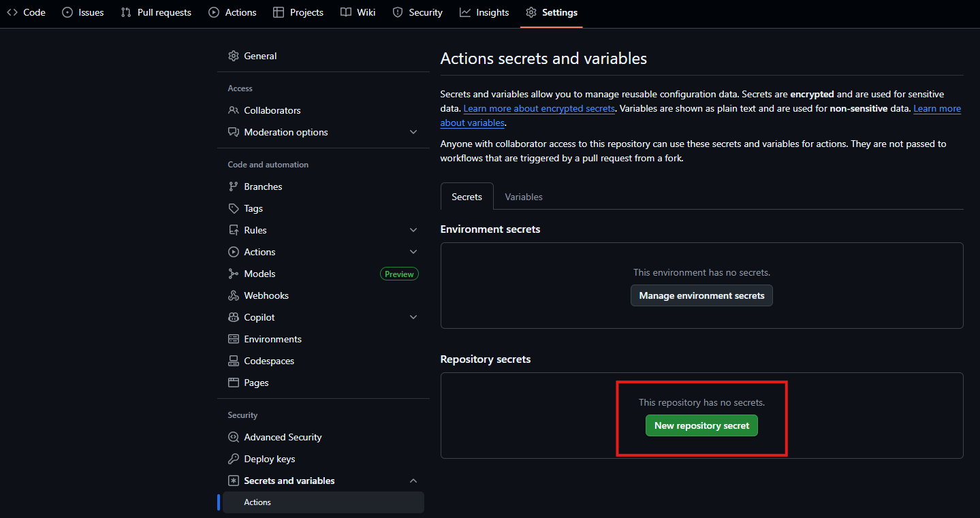Click the General settings gear icon

pyautogui.click(x=234, y=56)
